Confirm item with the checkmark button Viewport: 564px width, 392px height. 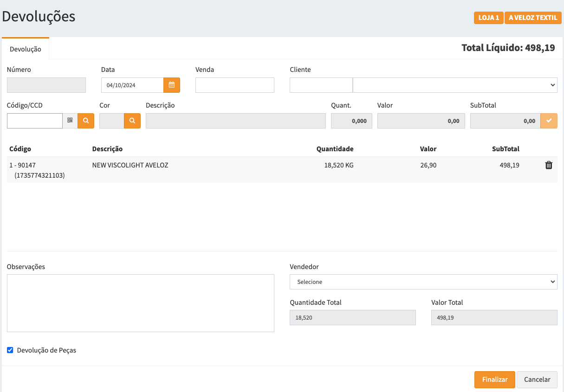point(549,121)
